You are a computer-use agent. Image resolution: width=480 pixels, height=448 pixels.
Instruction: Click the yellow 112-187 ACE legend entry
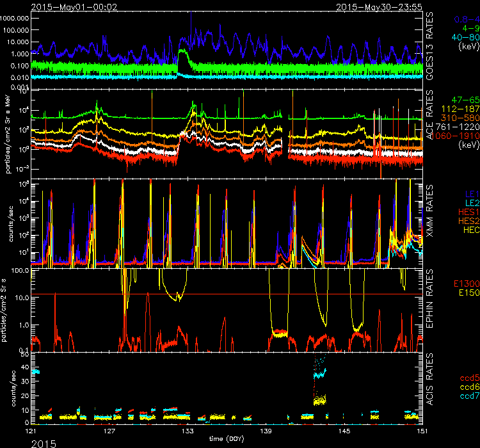458,109
